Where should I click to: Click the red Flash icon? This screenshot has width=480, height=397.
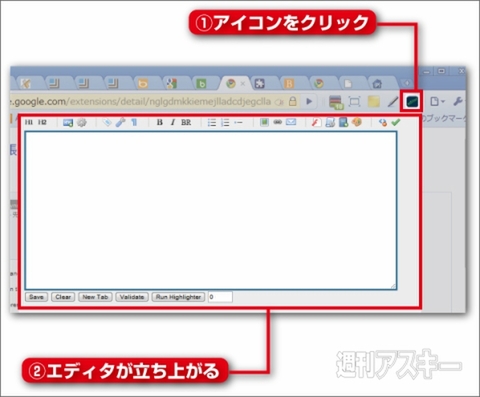click(316, 123)
